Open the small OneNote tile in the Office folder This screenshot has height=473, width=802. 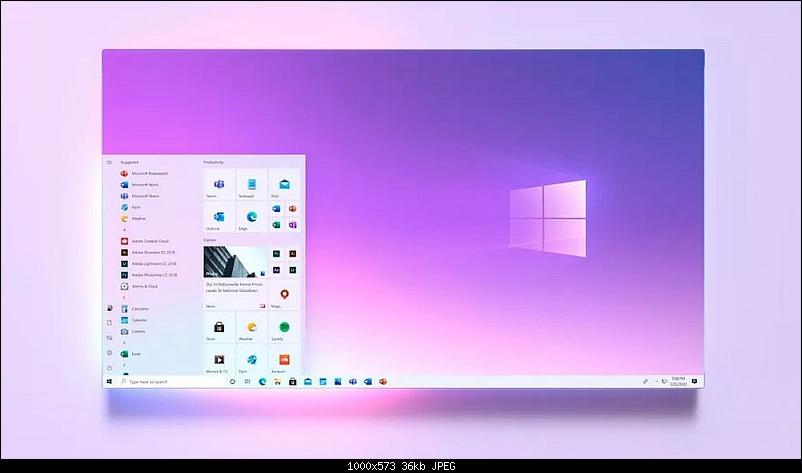point(293,225)
